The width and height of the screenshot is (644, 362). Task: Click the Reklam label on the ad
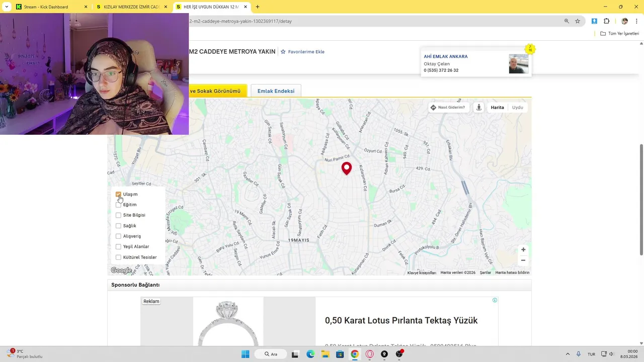click(151, 302)
